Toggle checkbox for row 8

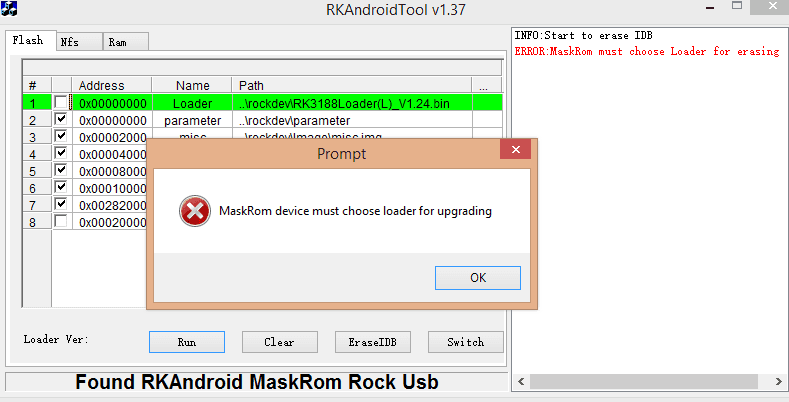[x=61, y=221]
